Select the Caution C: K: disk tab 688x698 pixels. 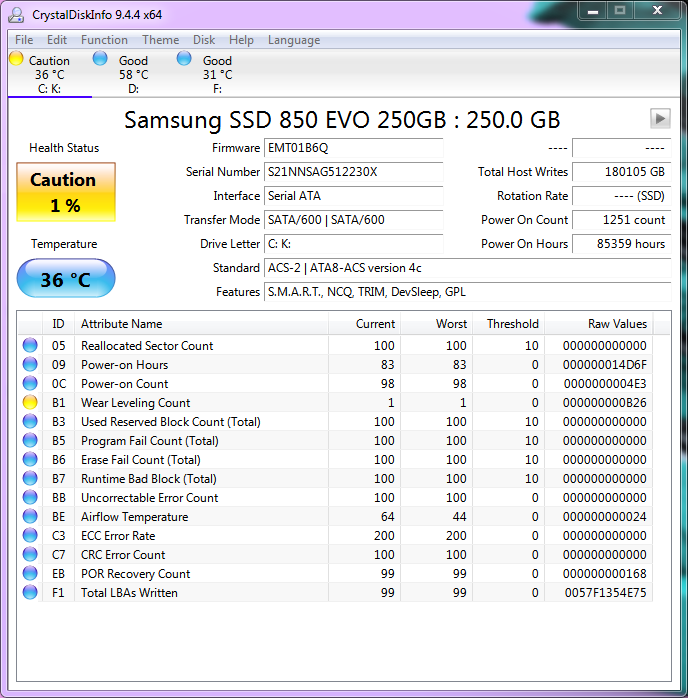(x=49, y=74)
